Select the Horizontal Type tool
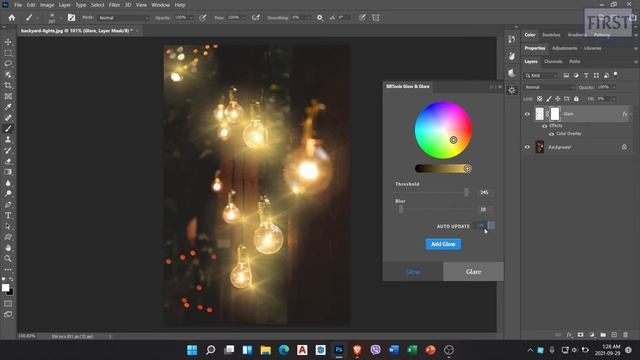The width and height of the screenshot is (640, 360). (x=8, y=215)
